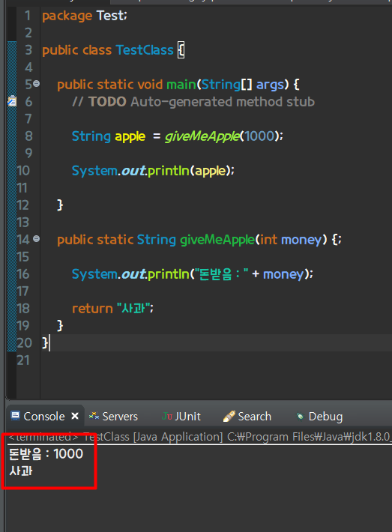Switch to the Console tab
392x532 pixels.
[x=44, y=417]
